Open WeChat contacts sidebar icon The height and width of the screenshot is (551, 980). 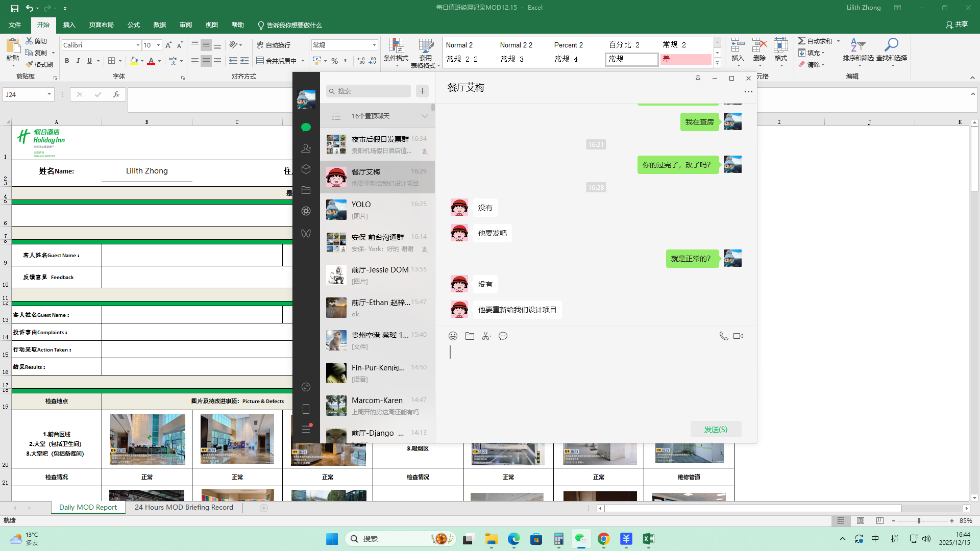[306, 148]
